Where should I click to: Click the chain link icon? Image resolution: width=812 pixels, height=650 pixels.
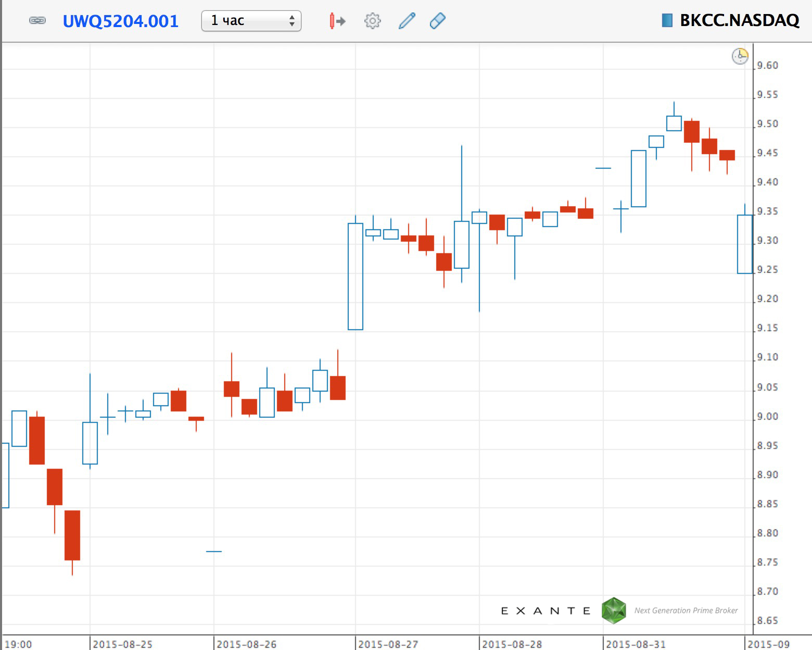pyautogui.click(x=37, y=21)
